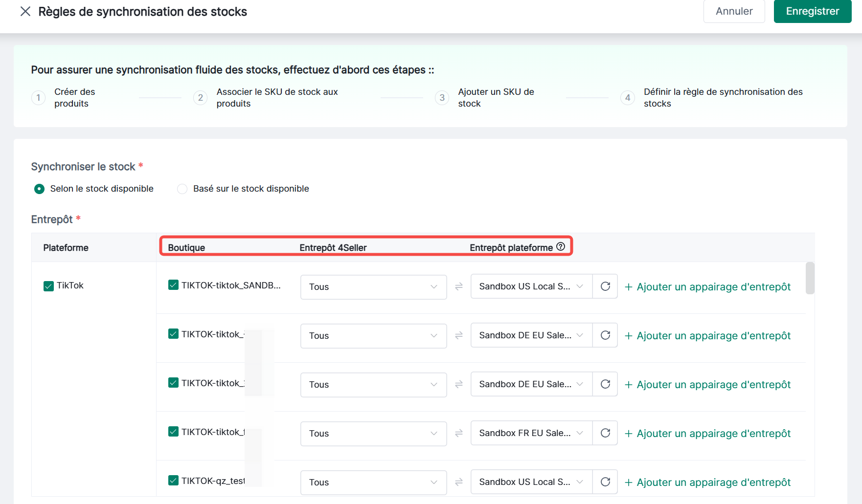Click swap arrows icon in Sandbox FR row
Image resolution: width=862 pixels, height=504 pixels.
[459, 434]
